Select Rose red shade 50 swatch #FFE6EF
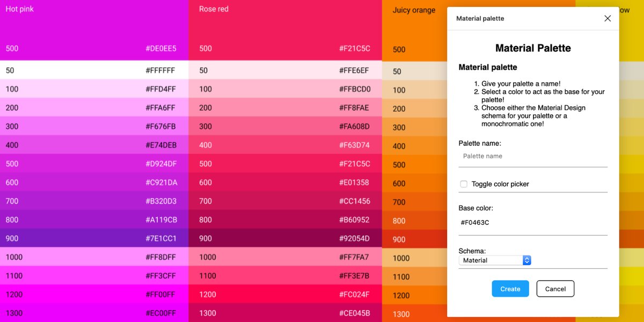The image size is (644, 322). click(284, 71)
